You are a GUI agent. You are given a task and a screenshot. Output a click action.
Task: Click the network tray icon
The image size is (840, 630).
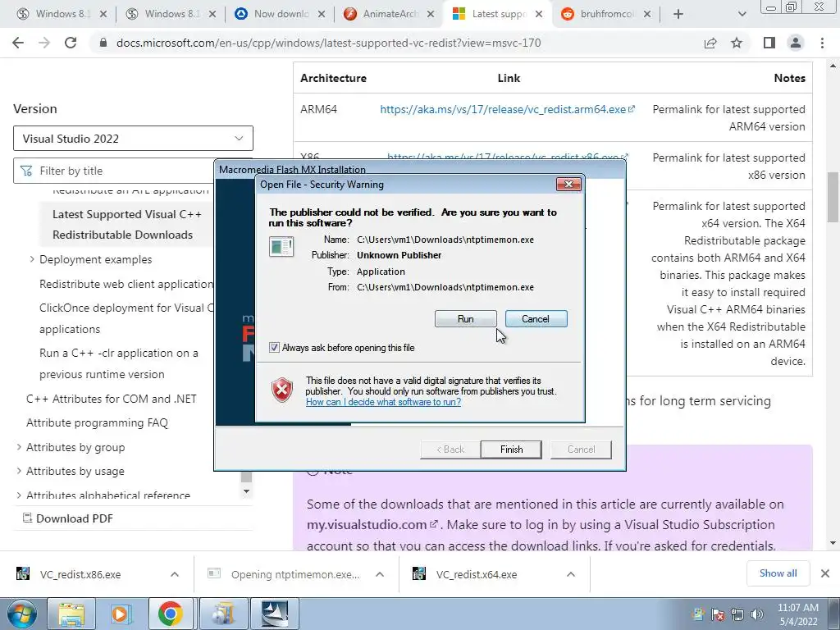point(737,614)
